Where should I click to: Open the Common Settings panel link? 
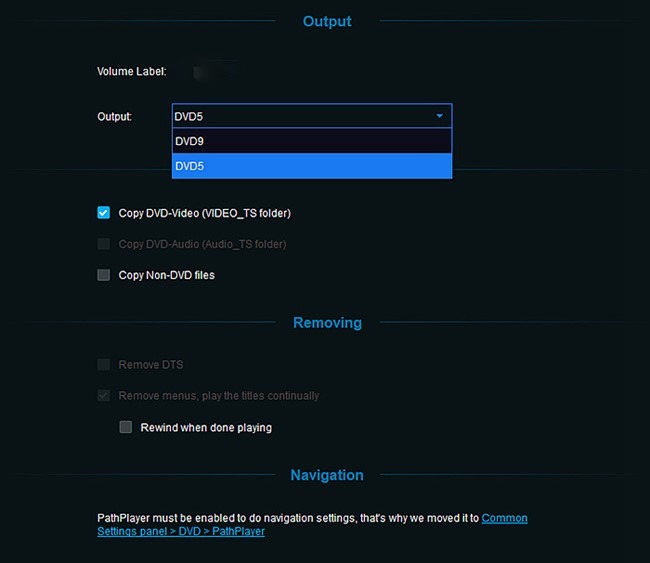504,518
